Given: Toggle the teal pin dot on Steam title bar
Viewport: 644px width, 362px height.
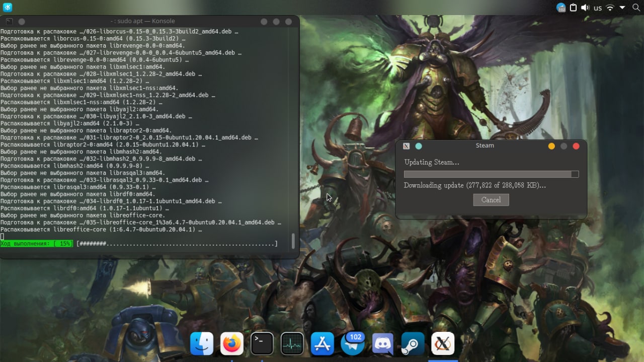Looking at the screenshot, I should click(419, 146).
